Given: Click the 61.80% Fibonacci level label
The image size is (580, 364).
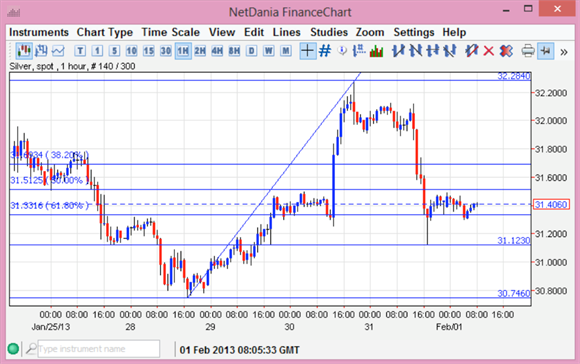Looking at the screenshot, I should pos(50,206).
